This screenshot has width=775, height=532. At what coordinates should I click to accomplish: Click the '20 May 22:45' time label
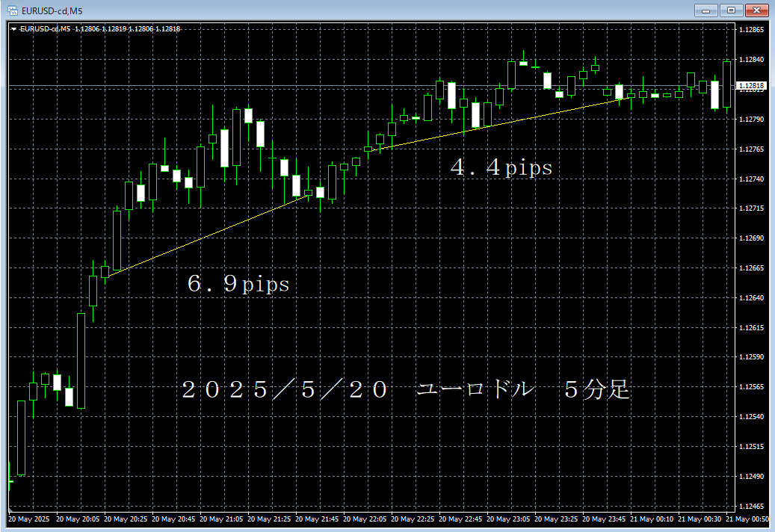(460, 519)
